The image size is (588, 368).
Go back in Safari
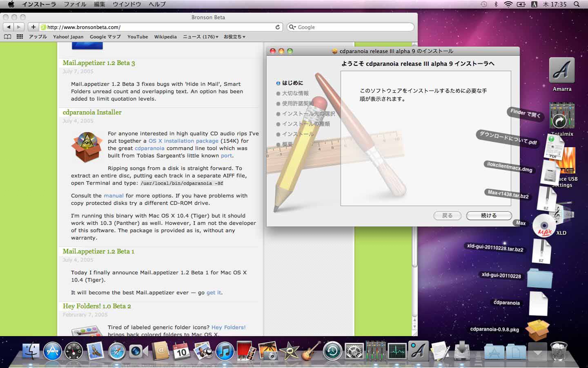[8, 27]
